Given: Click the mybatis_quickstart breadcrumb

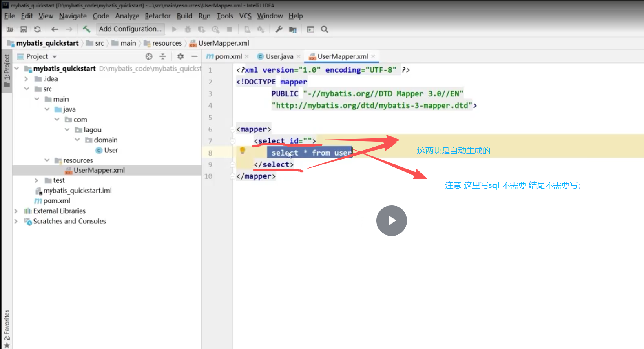Looking at the screenshot, I should pyautogui.click(x=43, y=43).
